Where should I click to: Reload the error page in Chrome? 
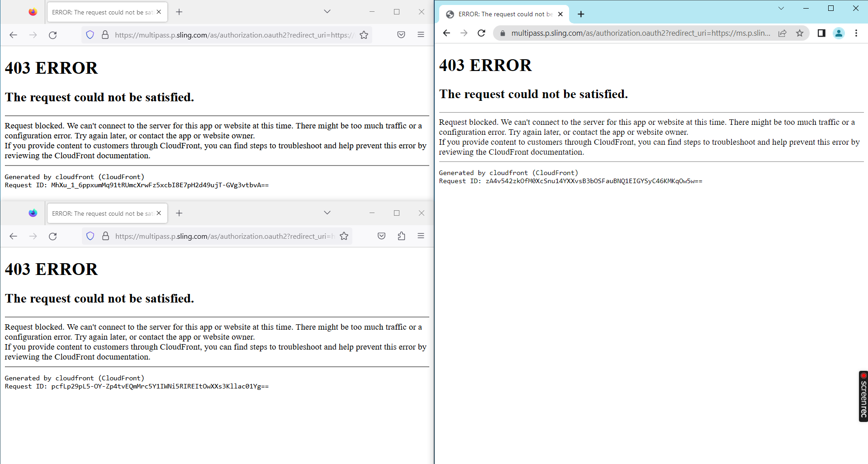481,33
